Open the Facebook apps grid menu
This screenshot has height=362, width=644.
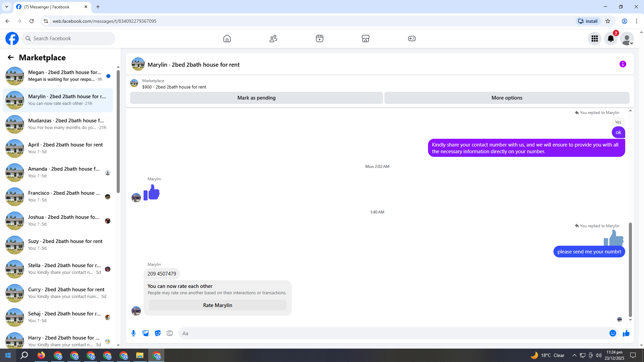tap(595, 39)
